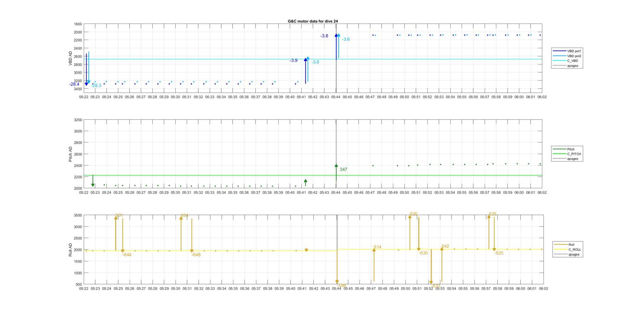
Task: Click the "347" pitch data label
Action: pyautogui.click(x=343, y=170)
